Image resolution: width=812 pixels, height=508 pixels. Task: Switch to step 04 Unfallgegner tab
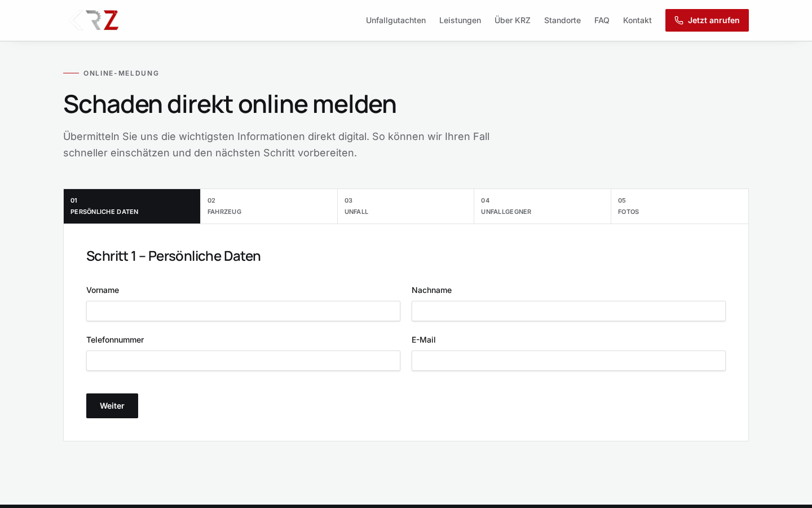click(542, 206)
